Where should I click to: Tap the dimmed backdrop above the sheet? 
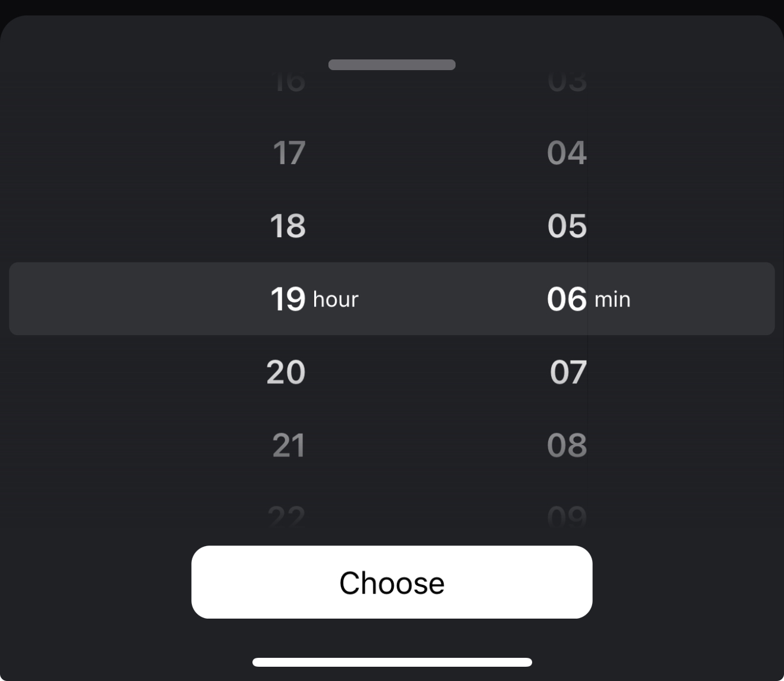392,6
